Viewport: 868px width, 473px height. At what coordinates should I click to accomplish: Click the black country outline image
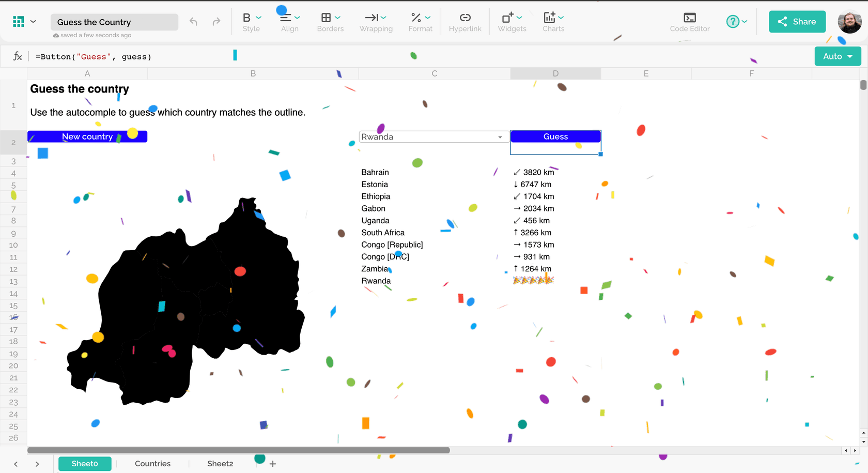click(186, 301)
